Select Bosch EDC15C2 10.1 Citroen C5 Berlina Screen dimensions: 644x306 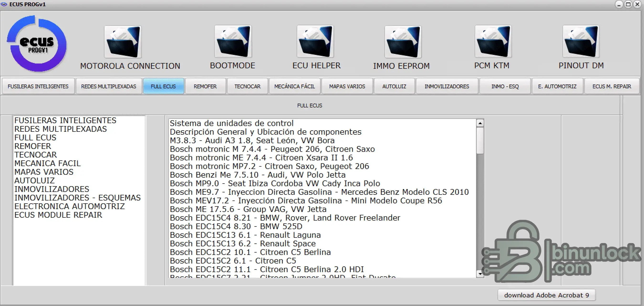coord(250,252)
